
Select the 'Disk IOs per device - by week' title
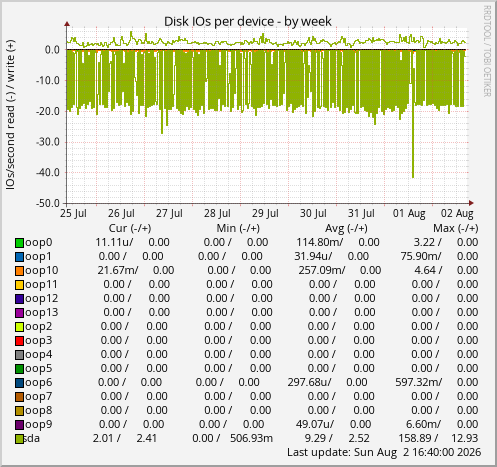coord(248,22)
